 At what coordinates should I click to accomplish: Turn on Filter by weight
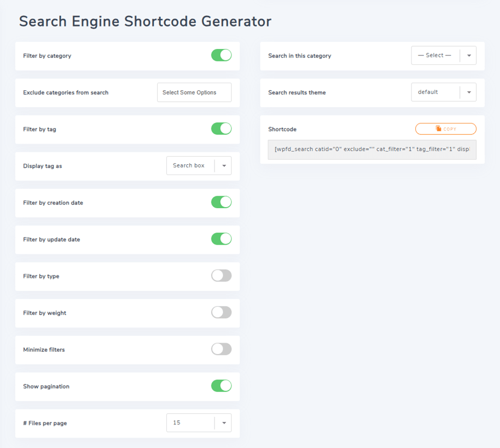(221, 313)
